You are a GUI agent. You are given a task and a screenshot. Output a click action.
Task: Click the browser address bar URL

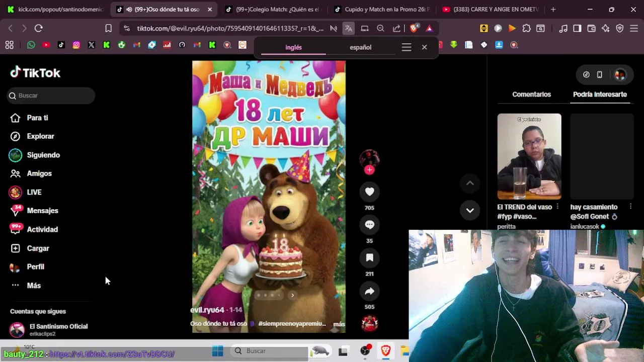coord(230,28)
